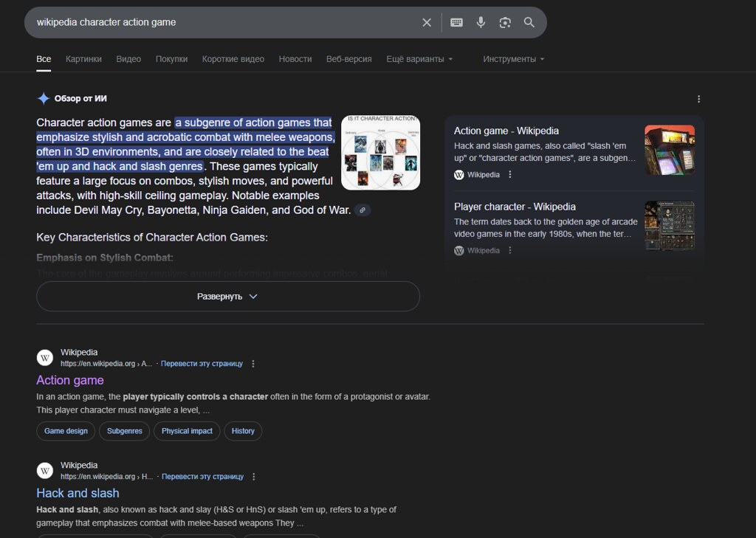The height and width of the screenshot is (538, 756).
Task: Click the History chip
Action: point(243,431)
